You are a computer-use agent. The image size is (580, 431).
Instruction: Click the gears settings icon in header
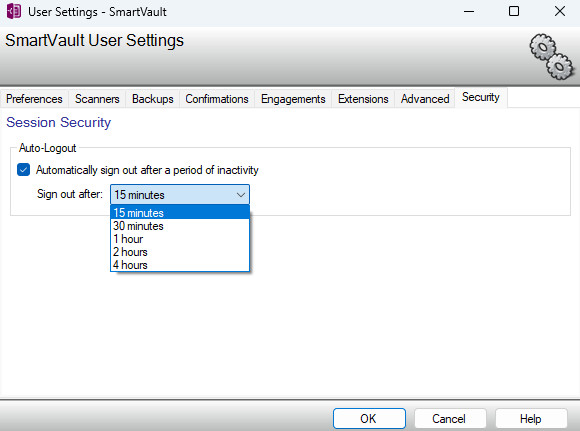552,56
